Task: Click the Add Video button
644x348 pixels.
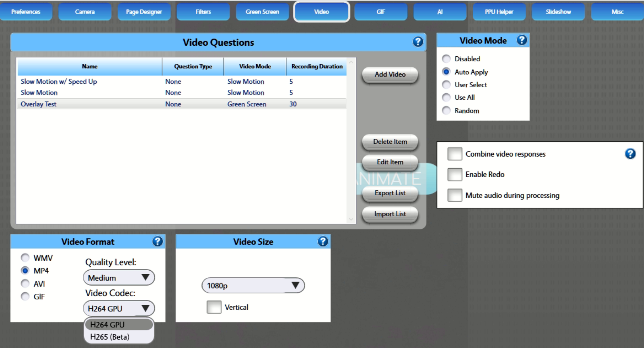Action: tap(390, 74)
